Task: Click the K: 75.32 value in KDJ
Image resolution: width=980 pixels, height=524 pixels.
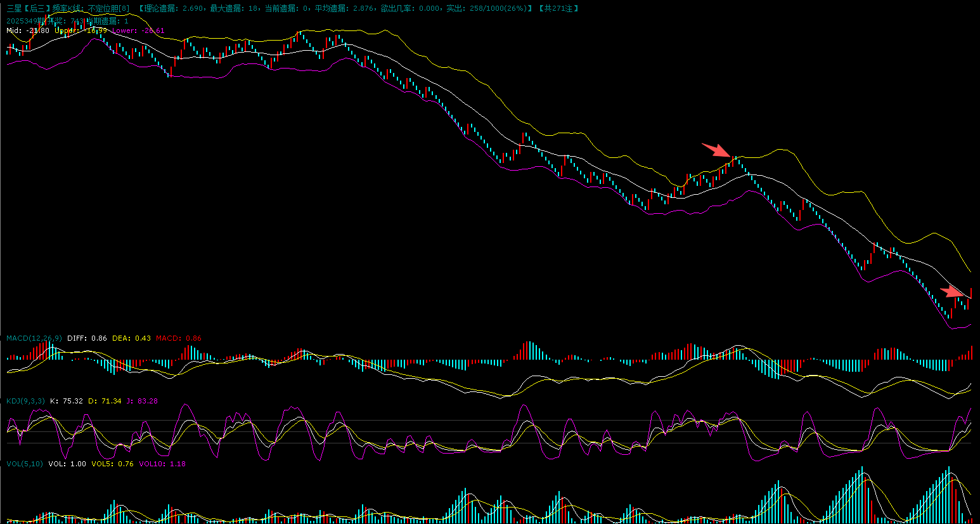Action: 66,401
